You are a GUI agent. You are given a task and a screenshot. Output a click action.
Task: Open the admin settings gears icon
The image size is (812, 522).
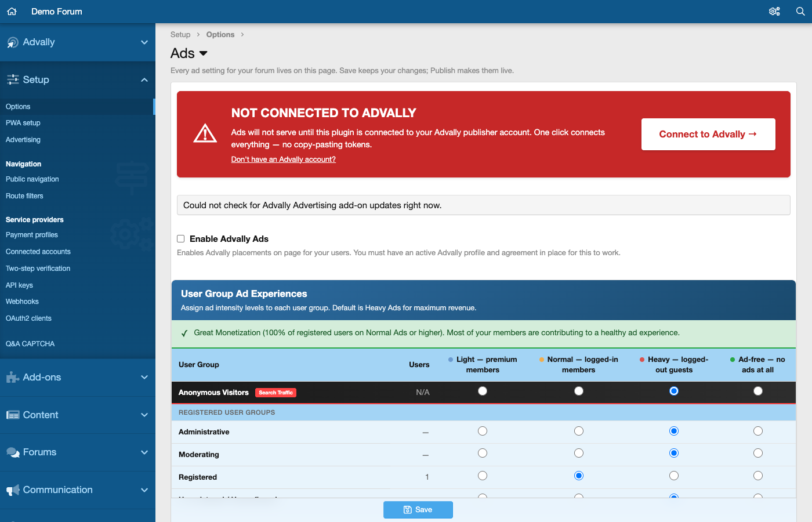point(774,12)
